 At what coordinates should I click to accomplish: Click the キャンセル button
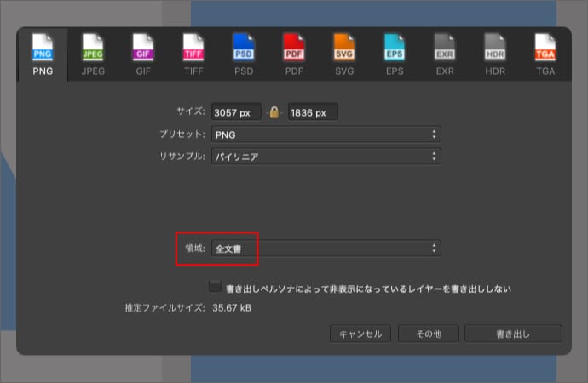coord(360,334)
